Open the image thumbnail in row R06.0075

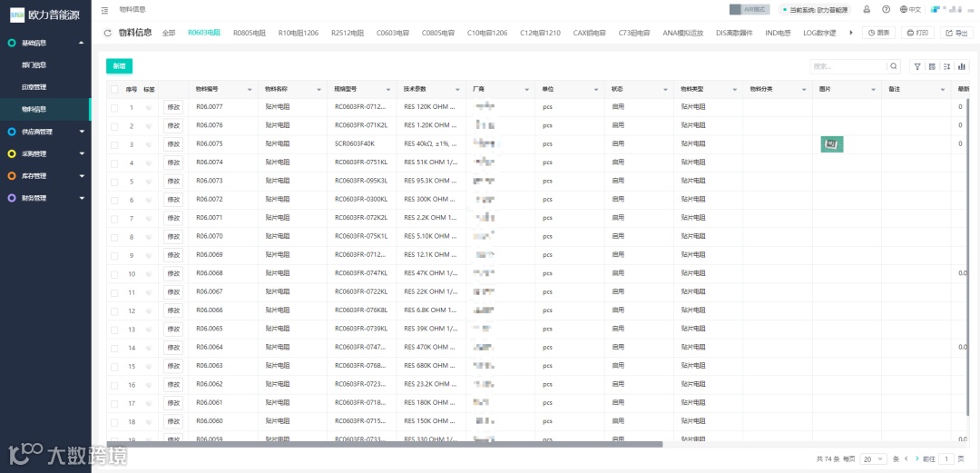[x=832, y=144]
